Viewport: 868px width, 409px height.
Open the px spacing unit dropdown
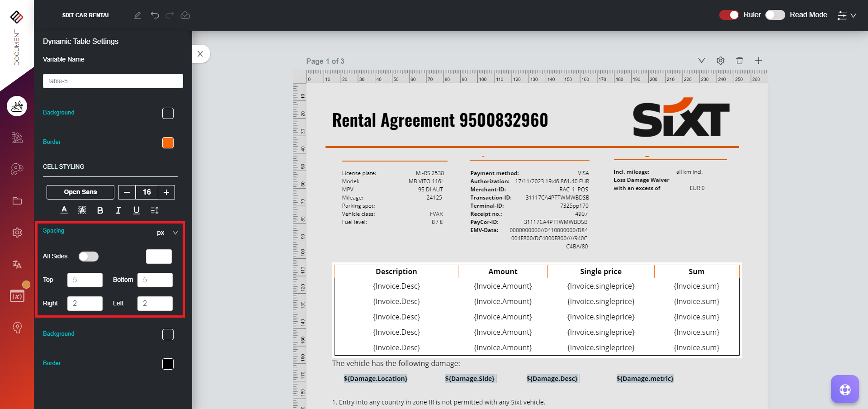click(167, 233)
